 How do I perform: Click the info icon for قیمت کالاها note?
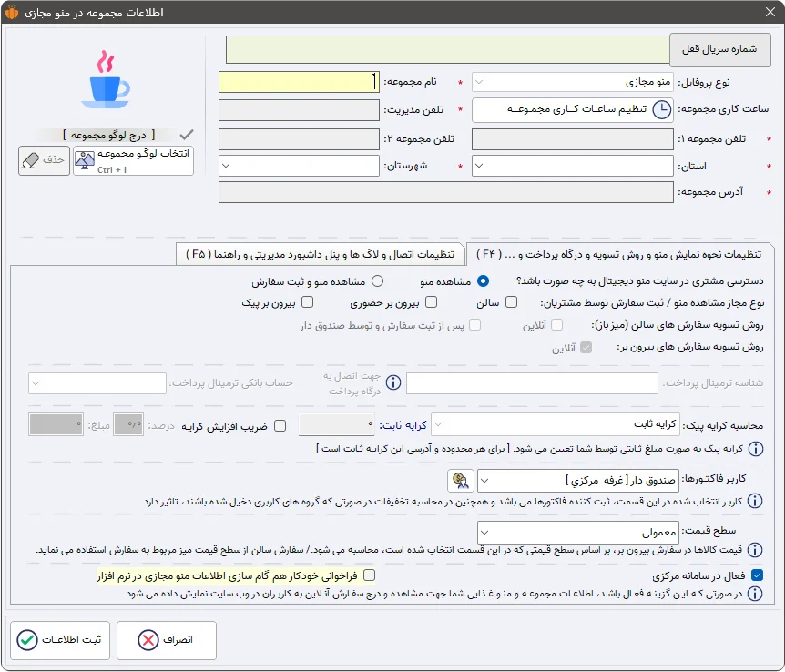[755, 550]
